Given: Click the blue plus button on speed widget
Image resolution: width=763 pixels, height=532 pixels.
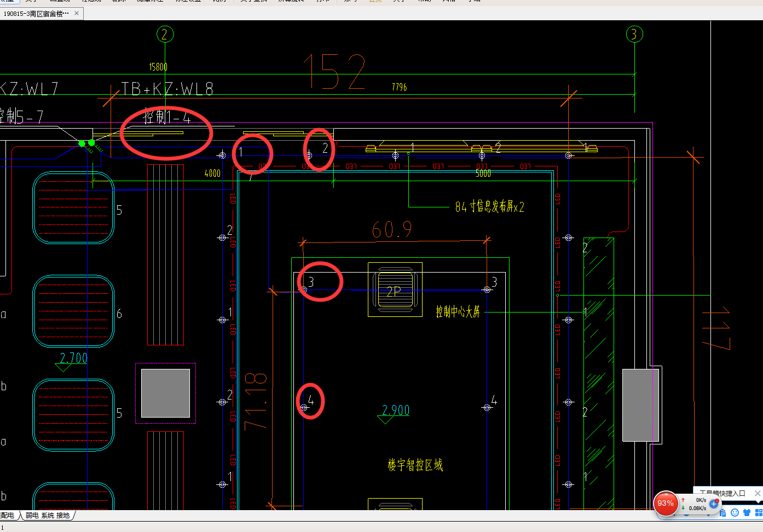Looking at the screenshot, I should pyautogui.click(x=714, y=504).
